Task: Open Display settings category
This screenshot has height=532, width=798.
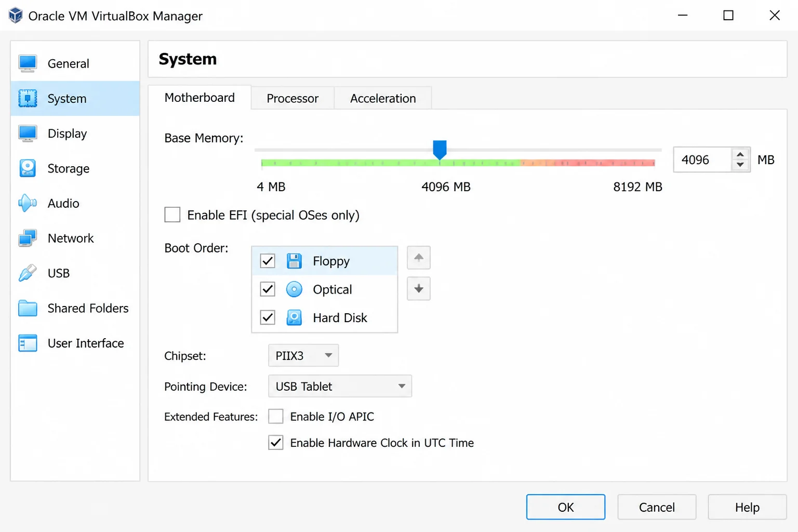Action: coord(75,133)
